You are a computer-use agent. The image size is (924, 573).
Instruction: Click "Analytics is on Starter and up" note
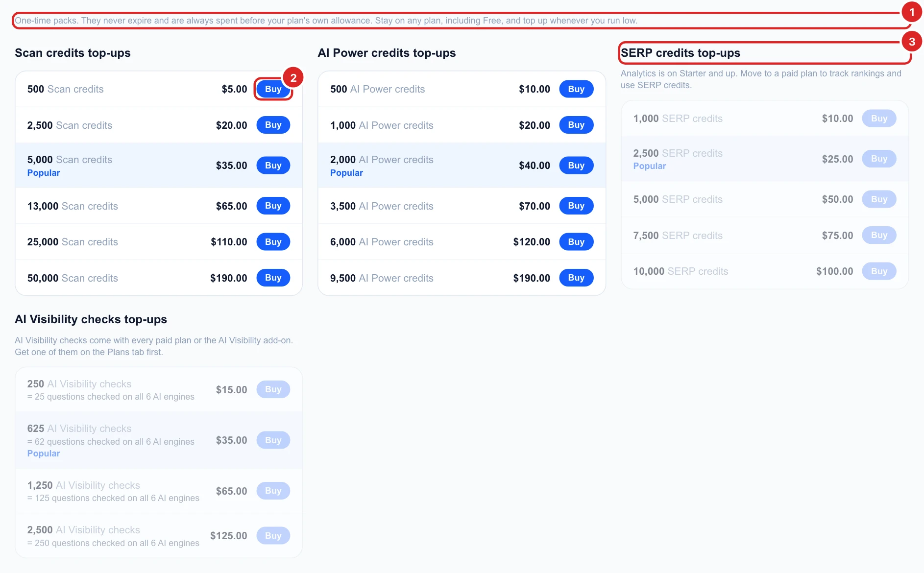(761, 79)
